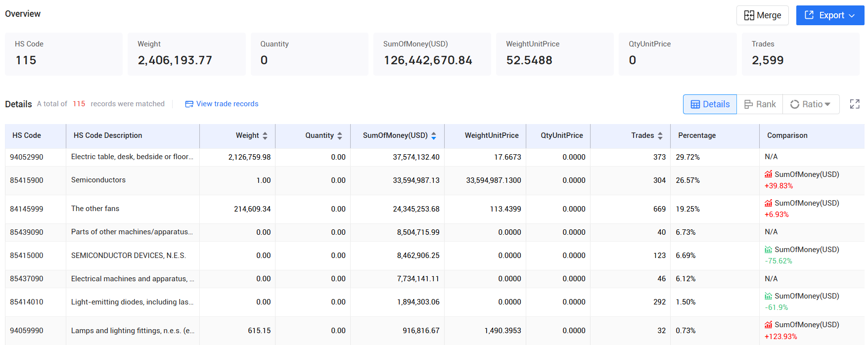This screenshot has width=868, height=345.
Task: Click the increase chart icon for 85415900
Action: tap(769, 174)
